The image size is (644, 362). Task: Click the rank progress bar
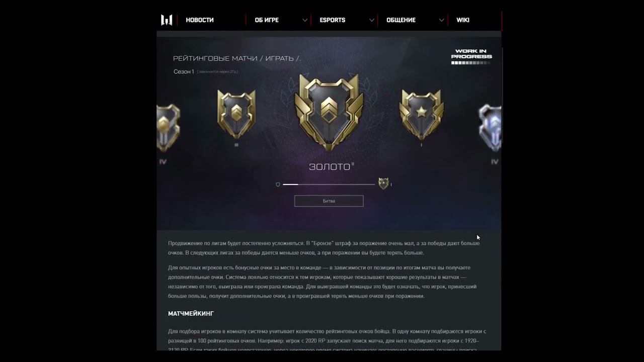point(329,185)
